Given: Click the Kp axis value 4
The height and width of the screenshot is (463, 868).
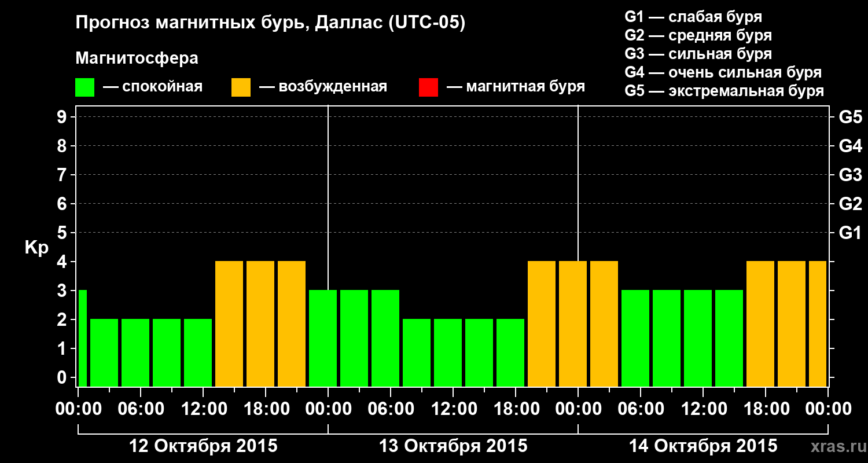Looking at the screenshot, I should click(63, 262).
